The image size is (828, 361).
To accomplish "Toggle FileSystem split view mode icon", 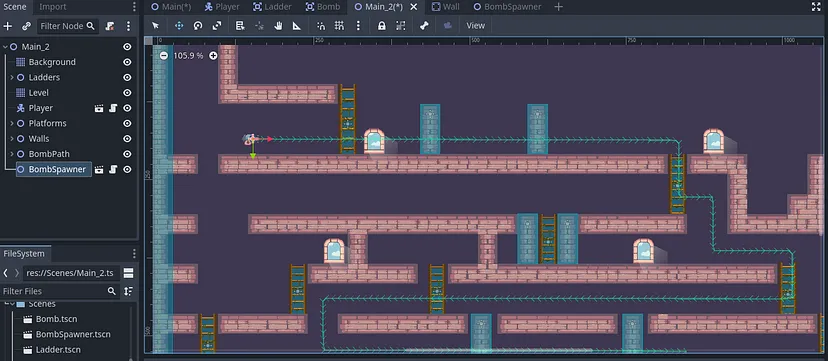I will pyautogui.click(x=128, y=273).
